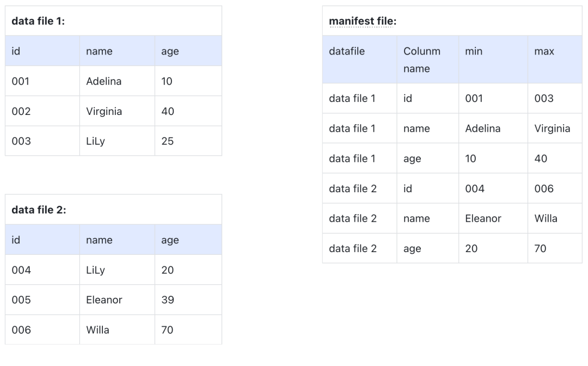Click the '003' id cell in data file 1
The image size is (588, 366).
[x=21, y=141]
